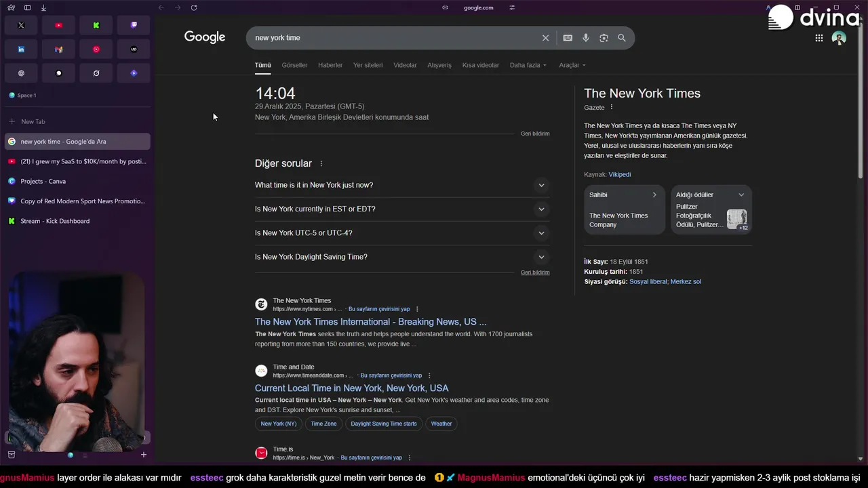Image resolution: width=868 pixels, height=488 pixels.
Task: Open the on-screen keyboard input tool
Action: point(568,38)
